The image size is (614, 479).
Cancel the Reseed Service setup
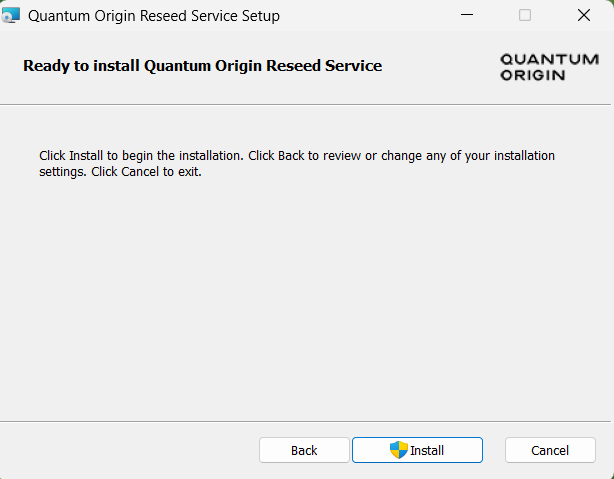click(550, 450)
